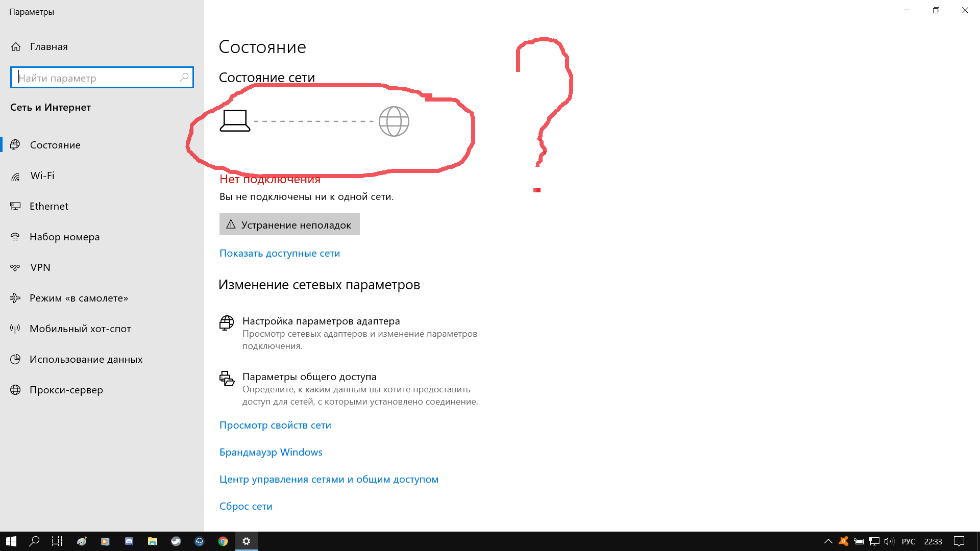Open available networks list
This screenshot has width=980, height=551.
tap(279, 253)
